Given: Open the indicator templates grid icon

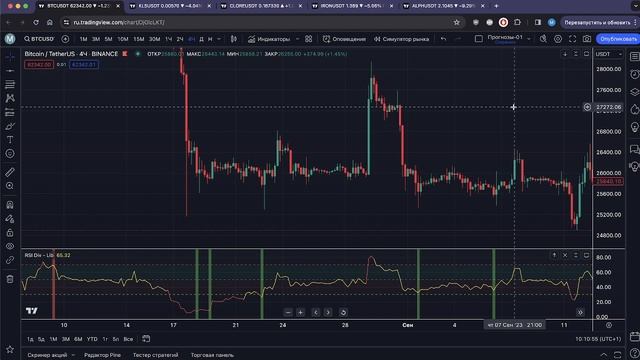Looking at the screenshot, I should [x=309, y=39].
